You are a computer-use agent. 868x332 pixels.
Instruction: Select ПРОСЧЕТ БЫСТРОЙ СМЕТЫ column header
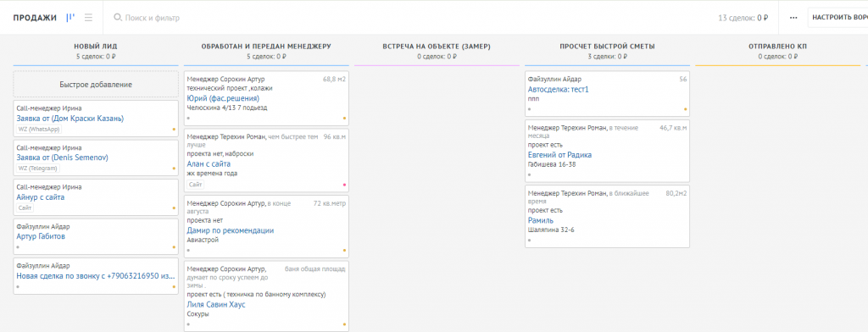(607, 47)
